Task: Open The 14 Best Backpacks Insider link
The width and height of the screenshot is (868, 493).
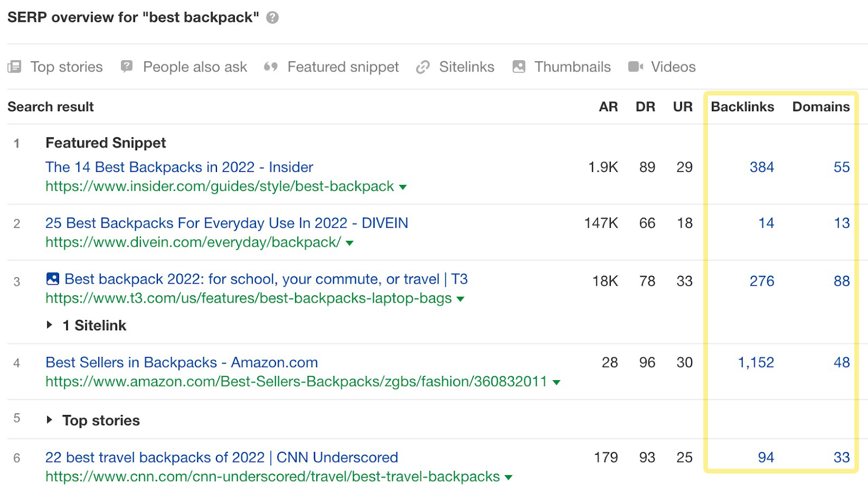Action: [179, 167]
